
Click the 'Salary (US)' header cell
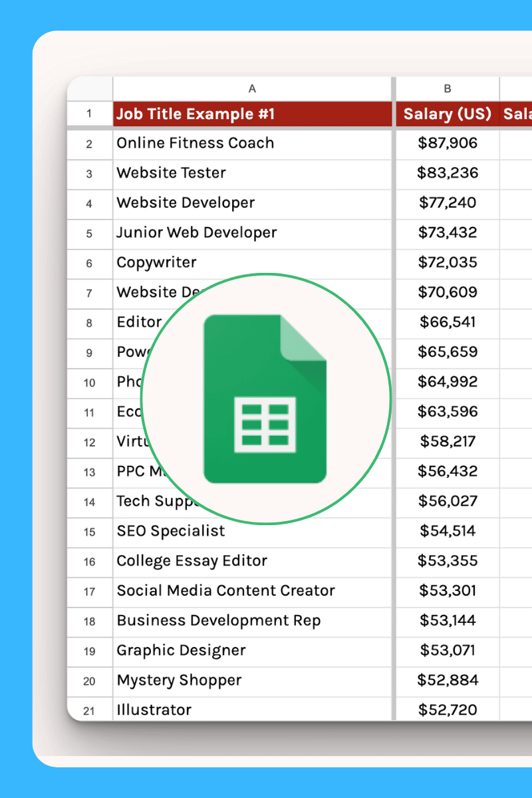[448, 114]
